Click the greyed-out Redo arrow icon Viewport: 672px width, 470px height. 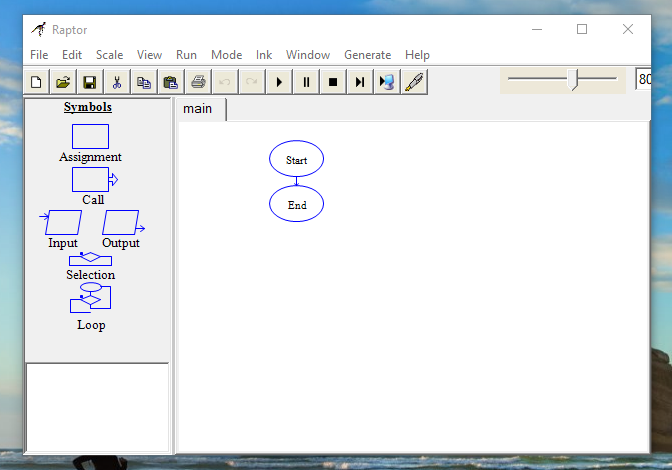pyautogui.click(x=252, y=82)
